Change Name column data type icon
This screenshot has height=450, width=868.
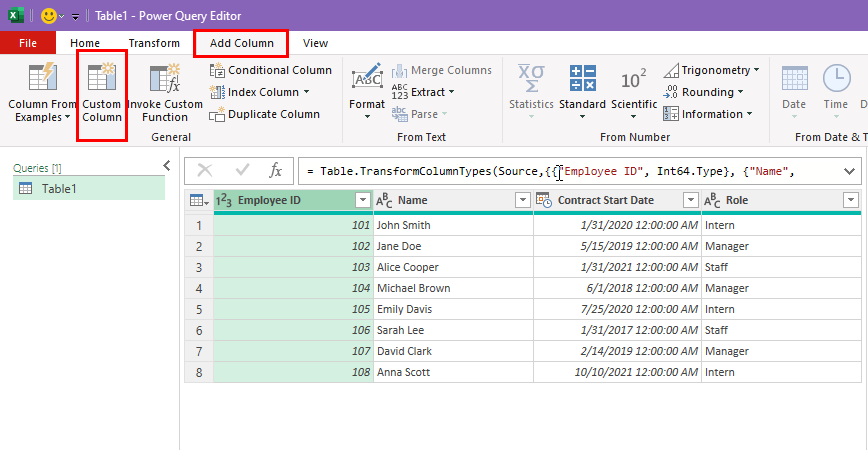(x=384, y=200)
